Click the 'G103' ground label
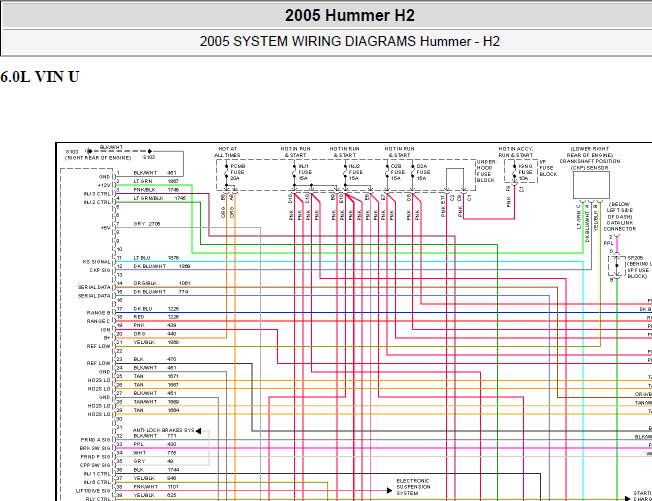This screenshot has height=501, width=652. 72,152
